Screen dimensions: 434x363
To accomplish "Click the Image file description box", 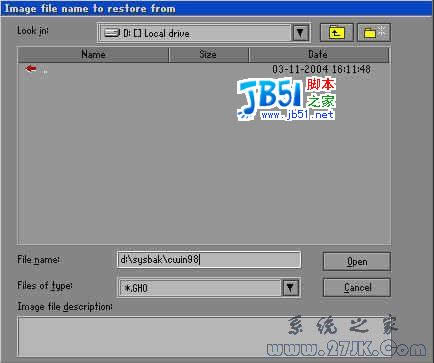I will pos(204,337).
